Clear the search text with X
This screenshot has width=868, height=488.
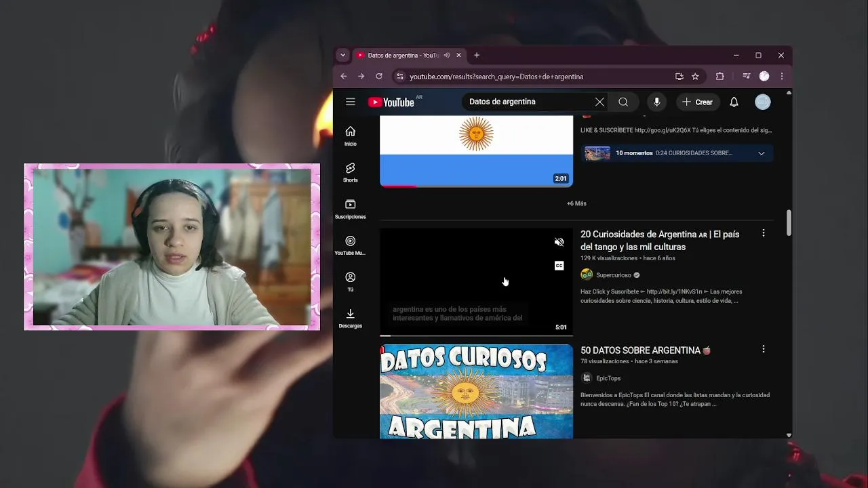click(x=599, y=102)
